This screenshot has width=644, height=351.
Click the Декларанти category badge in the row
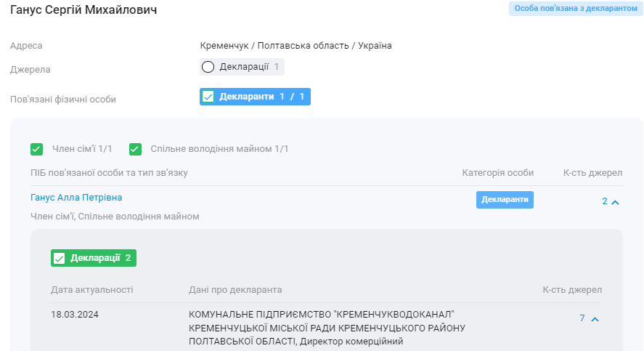(505, 200)
